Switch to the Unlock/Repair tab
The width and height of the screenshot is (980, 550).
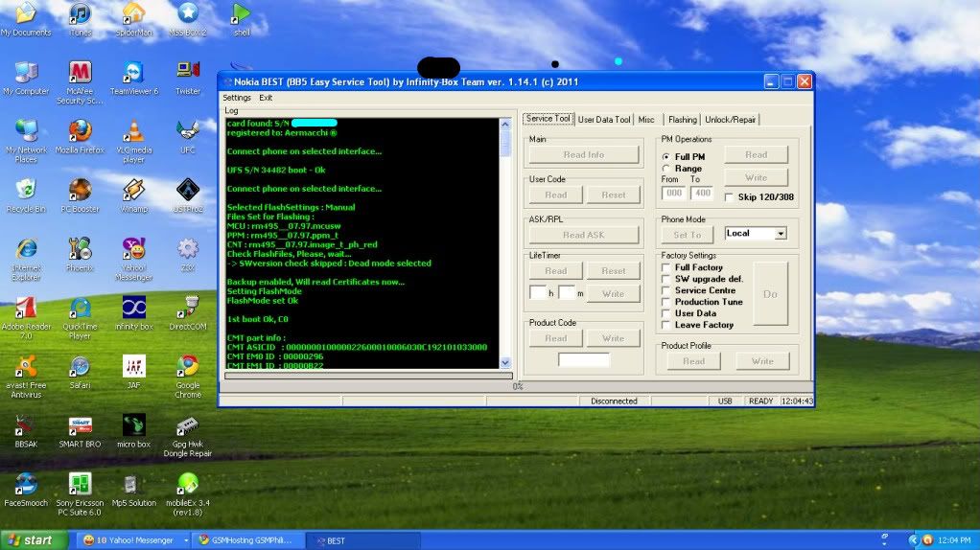(732, 120)
